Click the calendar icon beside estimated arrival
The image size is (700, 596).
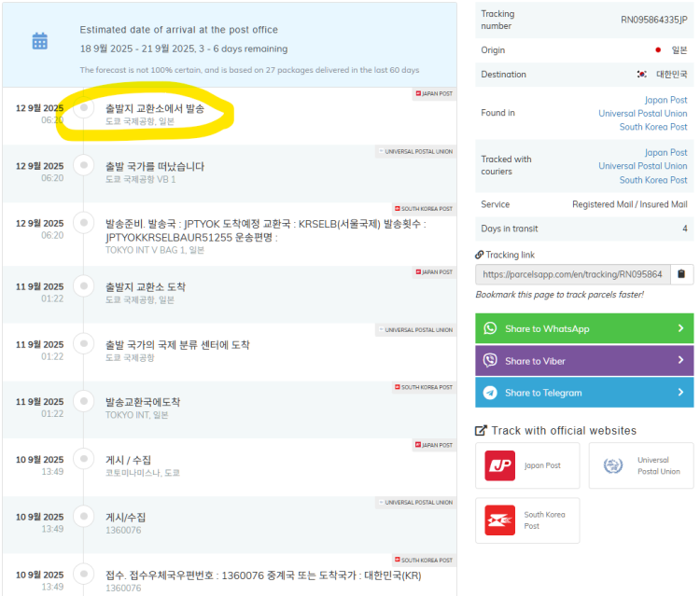(40, 41)
